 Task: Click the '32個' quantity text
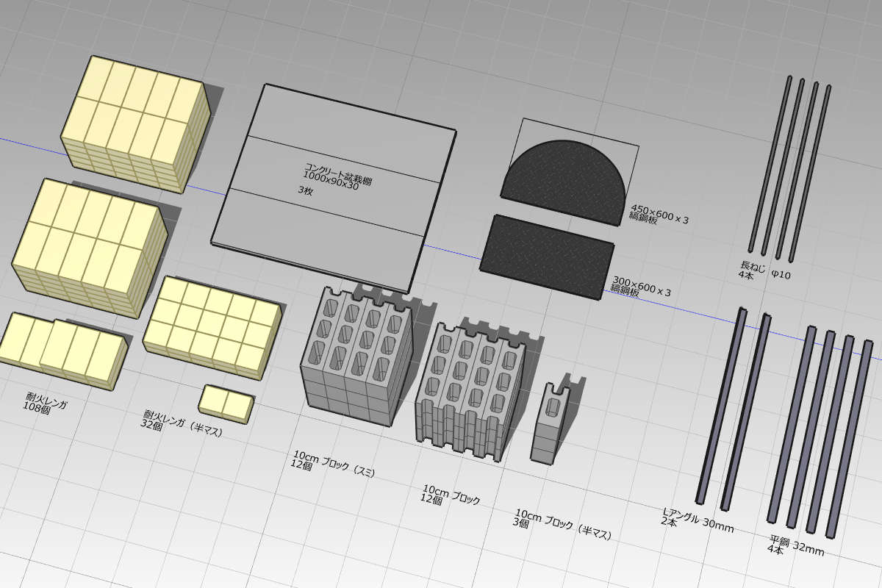pos(152,424)
